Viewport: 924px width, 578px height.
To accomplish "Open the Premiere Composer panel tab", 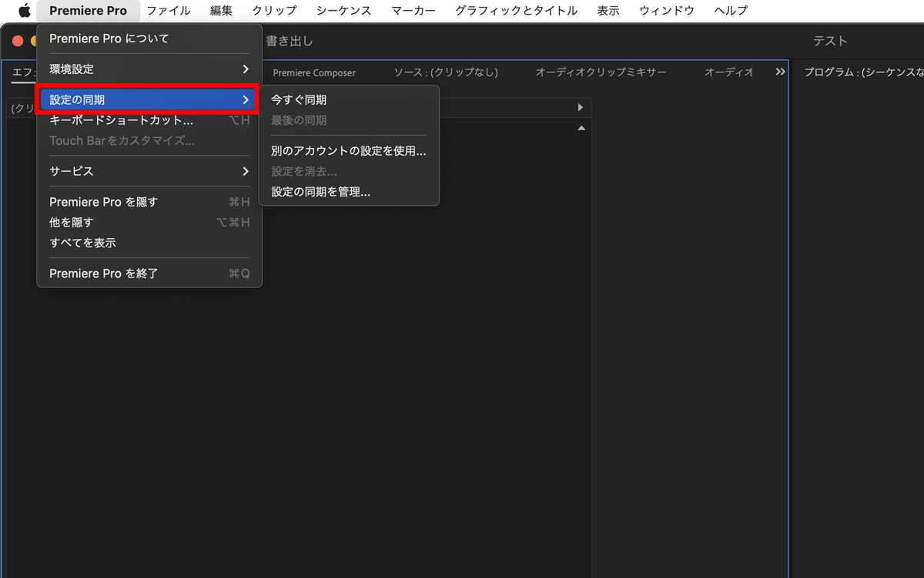I will [x=314, y=72].
